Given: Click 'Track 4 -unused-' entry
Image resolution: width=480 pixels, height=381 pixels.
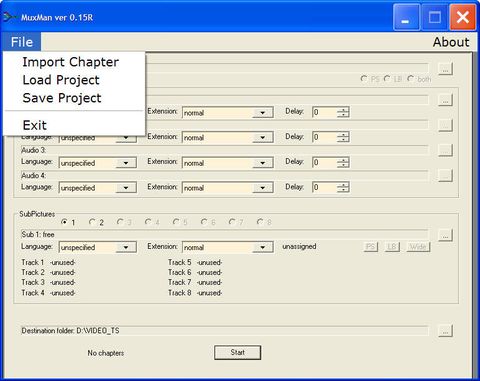Looking at the screenshot, I should point(48,293).
